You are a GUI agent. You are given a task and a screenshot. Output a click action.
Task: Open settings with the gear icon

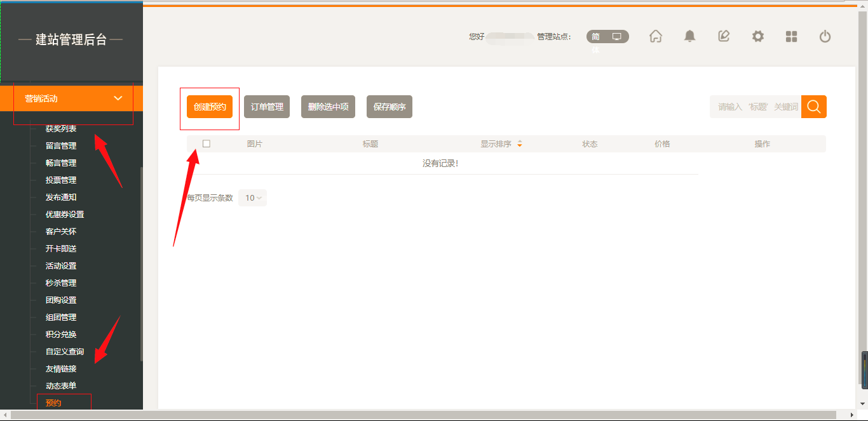(757, 37)
